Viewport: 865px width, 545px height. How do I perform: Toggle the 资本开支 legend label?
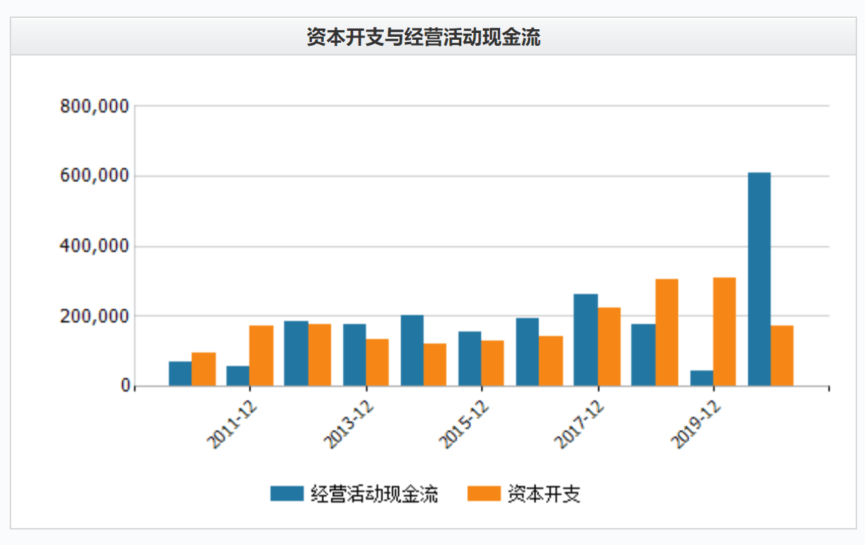click(544, 494)
